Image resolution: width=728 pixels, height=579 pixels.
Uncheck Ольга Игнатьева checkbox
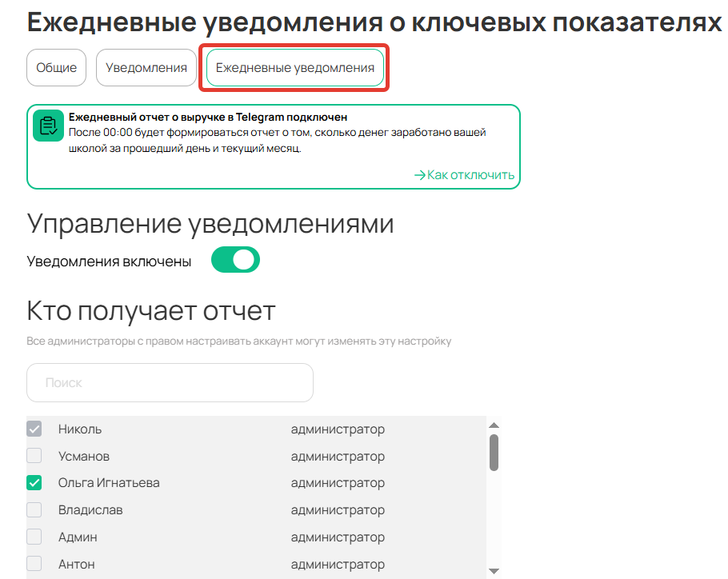click(34, 483)
